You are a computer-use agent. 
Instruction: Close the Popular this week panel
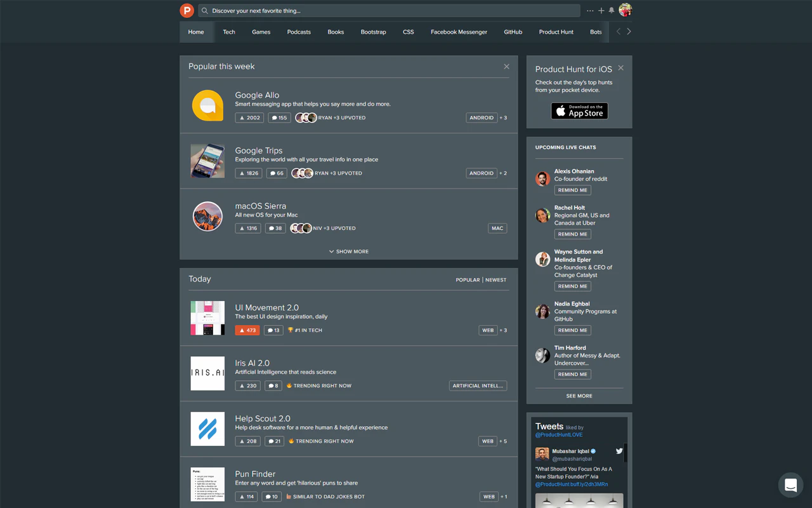pyautogui.click(x=506, y=66)
